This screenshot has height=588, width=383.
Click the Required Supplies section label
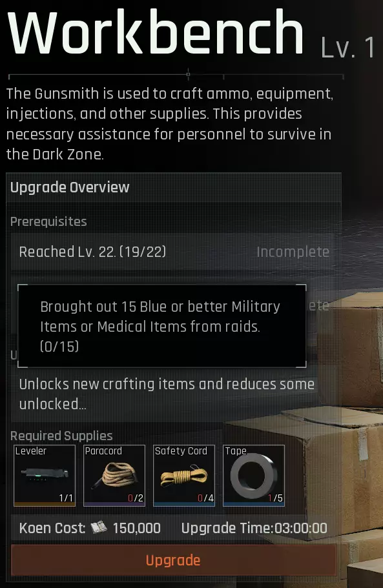[x=61, y=436]
